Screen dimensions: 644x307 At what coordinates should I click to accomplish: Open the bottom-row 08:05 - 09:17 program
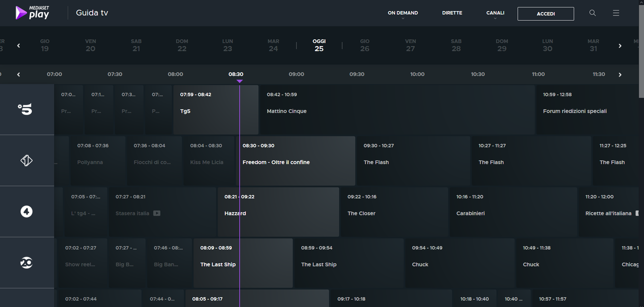(257, 298)
